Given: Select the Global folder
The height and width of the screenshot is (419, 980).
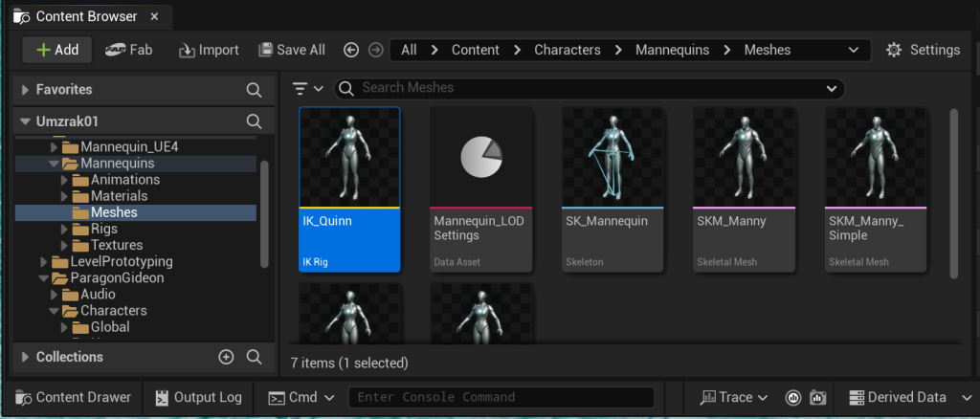Looking at the screenshot, I should (111, 326).
